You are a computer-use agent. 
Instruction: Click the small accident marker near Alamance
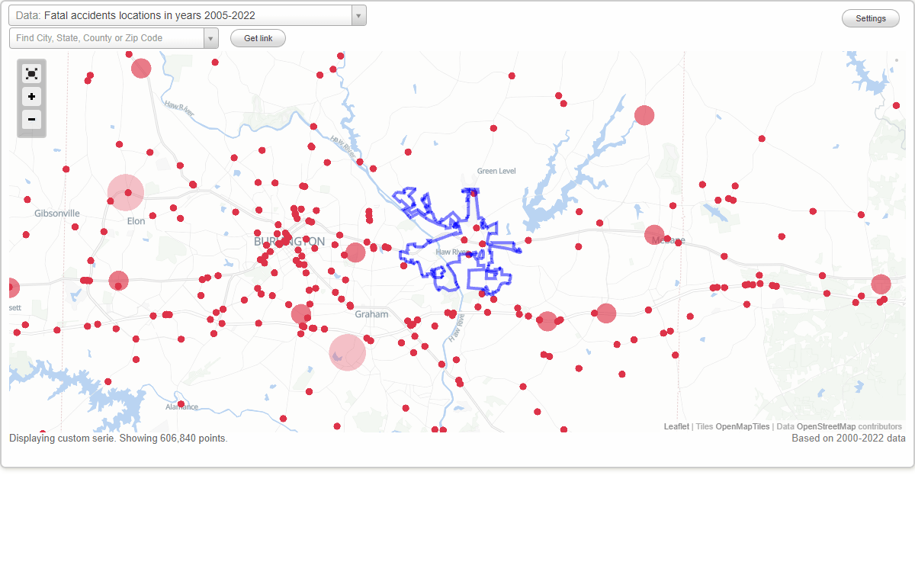181,404
